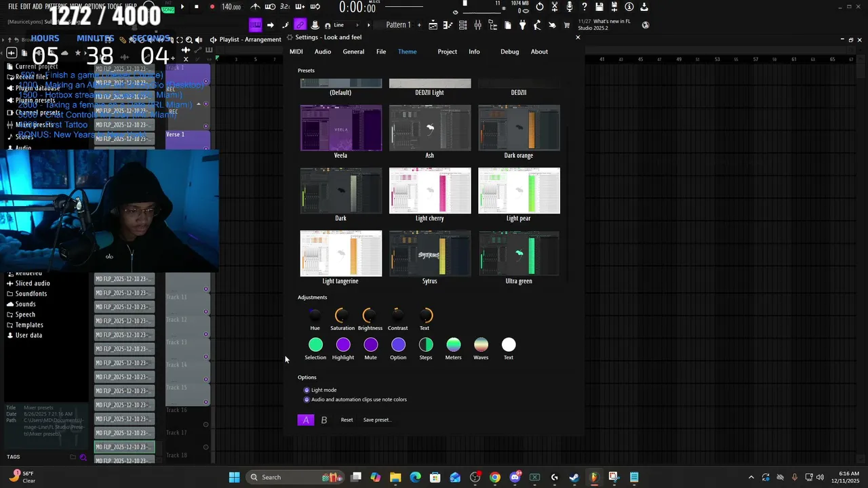868x488 pixels.
Task: Open the Piano roll view icon
Action: pos(448,25)
